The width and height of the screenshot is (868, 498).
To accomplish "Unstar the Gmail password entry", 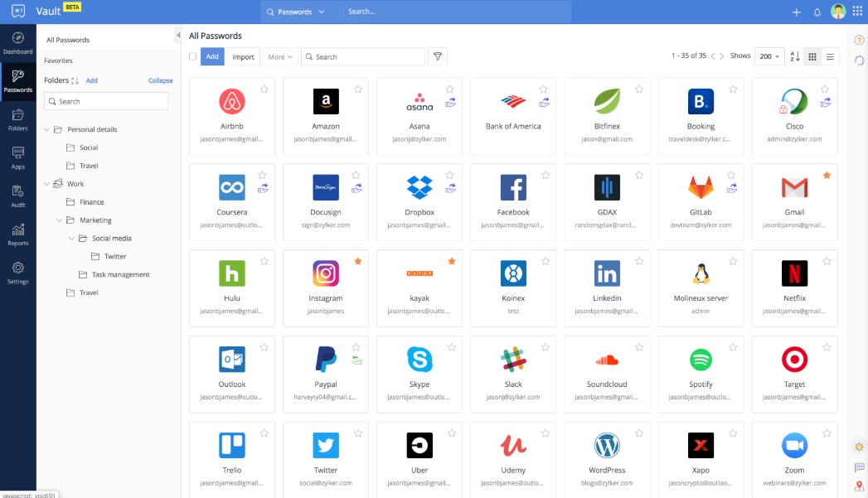I will click(827, 175).
